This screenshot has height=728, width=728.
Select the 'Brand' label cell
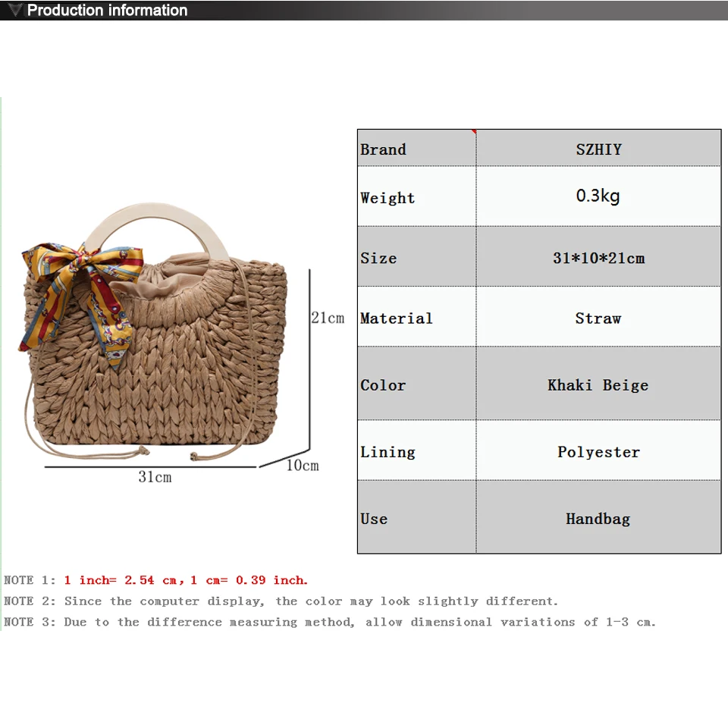click(x=416, y=148)
